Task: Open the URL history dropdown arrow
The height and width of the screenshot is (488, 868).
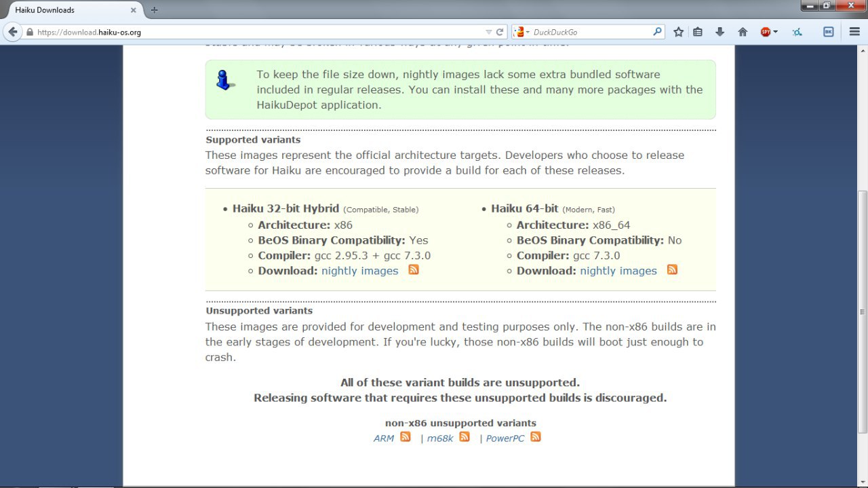Action: click(489, 32)
